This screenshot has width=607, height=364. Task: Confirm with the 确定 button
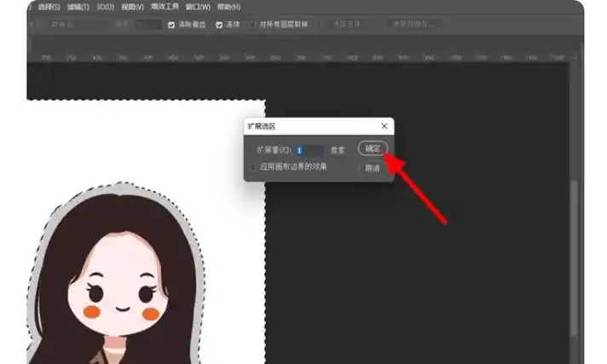tap(373, 148)
